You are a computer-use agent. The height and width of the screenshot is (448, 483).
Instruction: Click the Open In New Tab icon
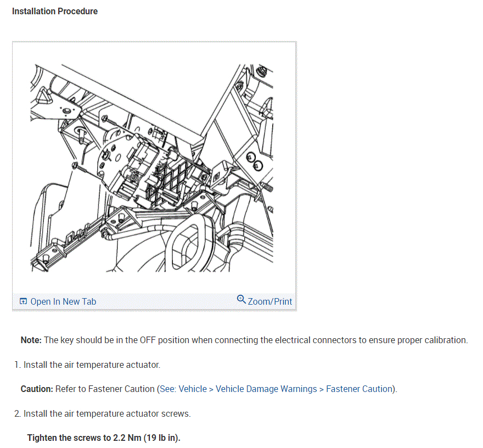23,301
